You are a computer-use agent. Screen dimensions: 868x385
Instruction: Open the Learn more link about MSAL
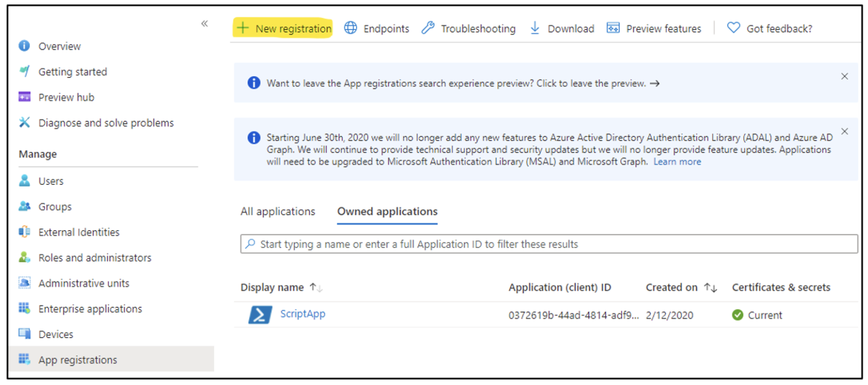point(677,162)
